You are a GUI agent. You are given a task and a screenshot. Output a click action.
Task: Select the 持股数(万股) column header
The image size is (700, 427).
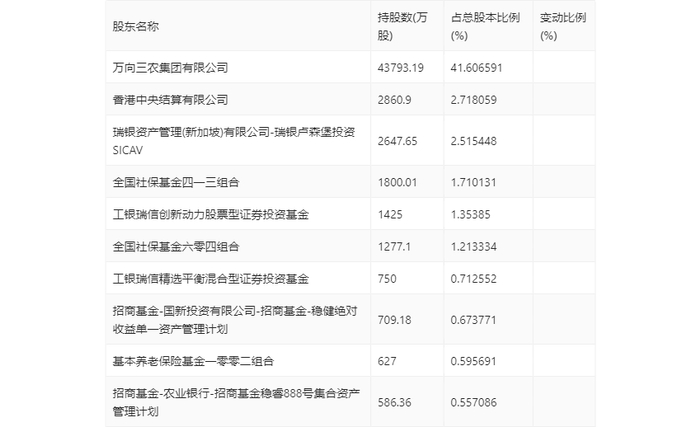pyautogui.click(x=403, y=26)
